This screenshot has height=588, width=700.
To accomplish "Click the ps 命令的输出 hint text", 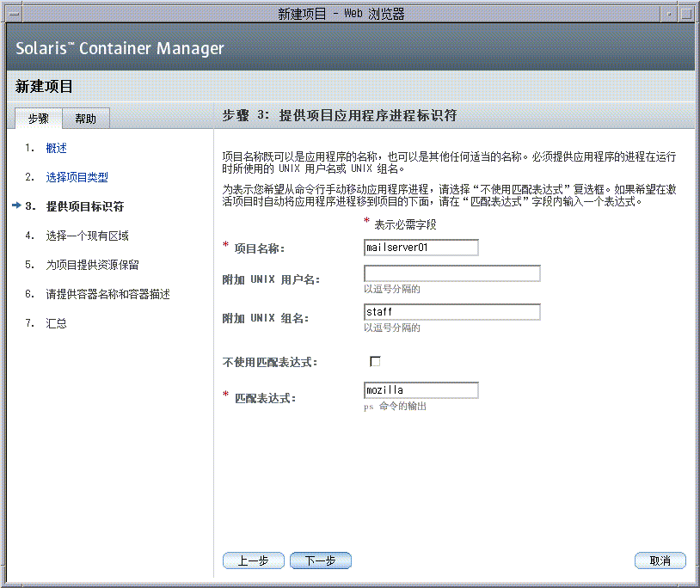I will (395, 407).
